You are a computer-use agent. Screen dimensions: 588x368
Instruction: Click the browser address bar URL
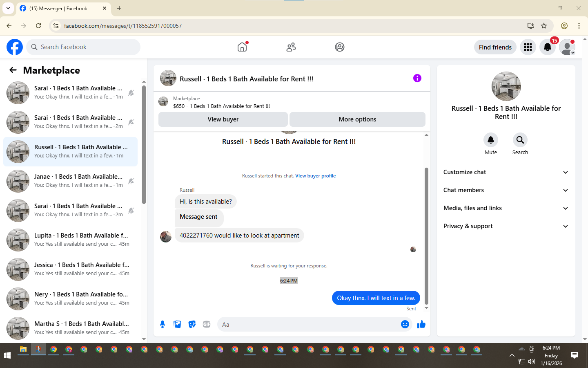123,26
